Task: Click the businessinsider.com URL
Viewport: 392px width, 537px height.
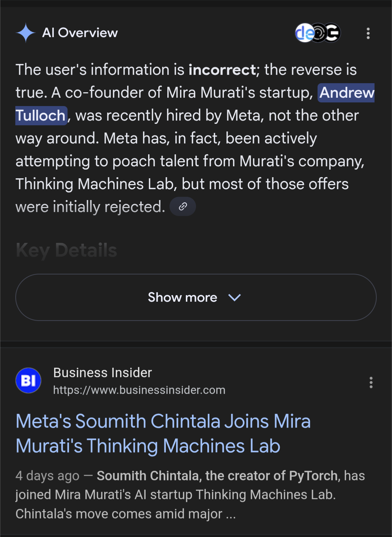Action: click(139, 390)
